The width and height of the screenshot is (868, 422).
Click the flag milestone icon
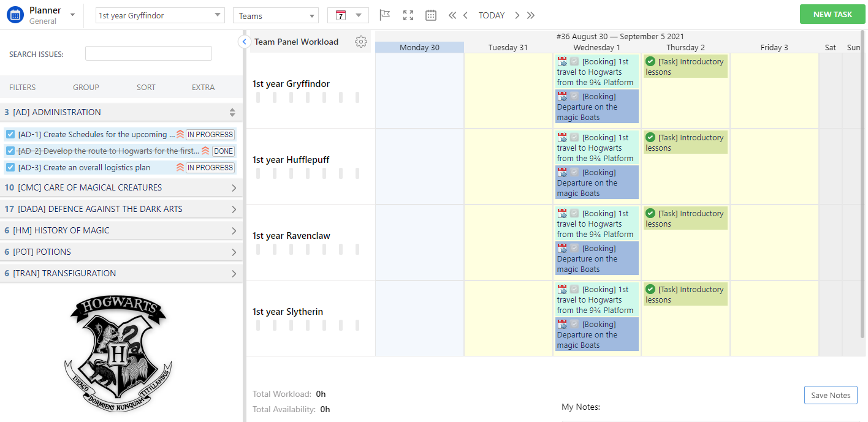coord(384,15)
